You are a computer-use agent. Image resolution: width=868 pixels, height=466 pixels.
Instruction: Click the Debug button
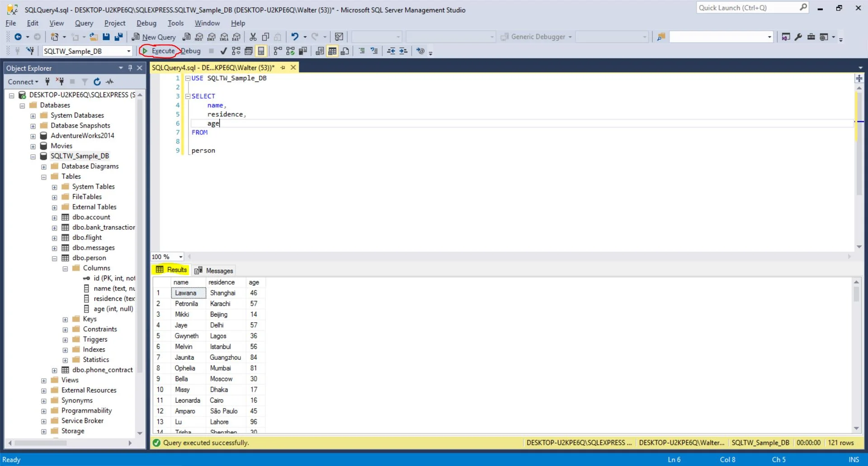pos(191,51)
